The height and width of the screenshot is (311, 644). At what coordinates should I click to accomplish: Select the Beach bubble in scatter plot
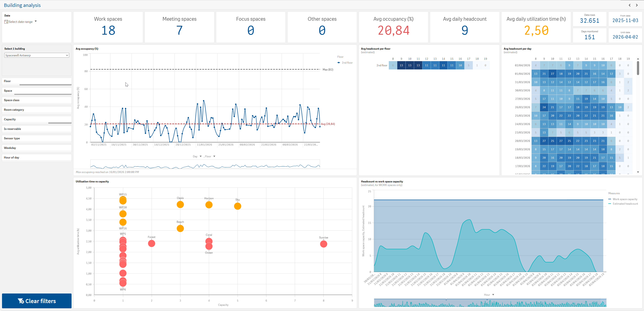180,229
